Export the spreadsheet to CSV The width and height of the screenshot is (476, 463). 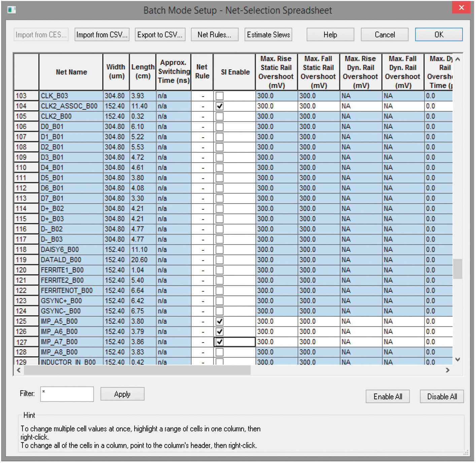[160, 35]
